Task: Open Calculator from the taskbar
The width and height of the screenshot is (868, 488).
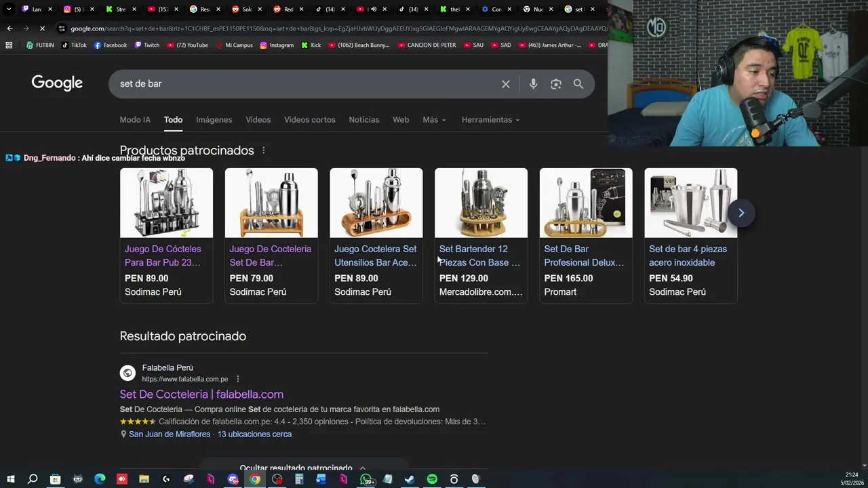Action: (x=298, y=479)
